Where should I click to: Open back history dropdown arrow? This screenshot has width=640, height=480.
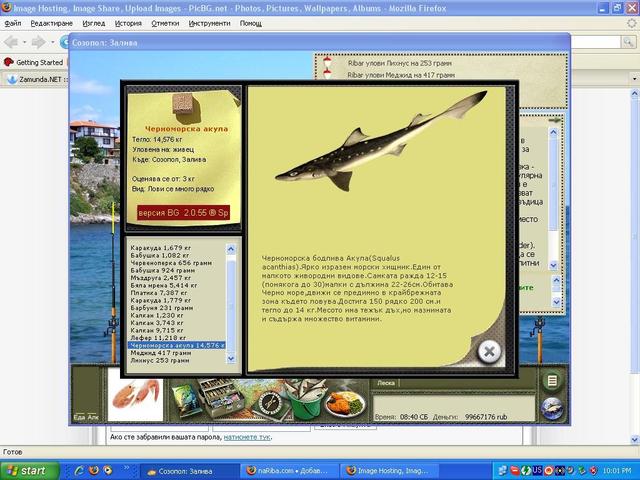24,42
